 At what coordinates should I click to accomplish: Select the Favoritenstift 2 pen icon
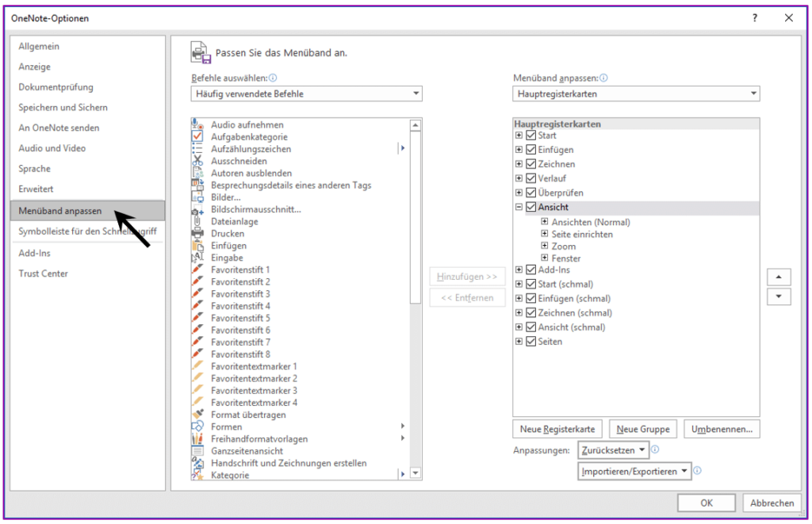click(x=197, y=281)
